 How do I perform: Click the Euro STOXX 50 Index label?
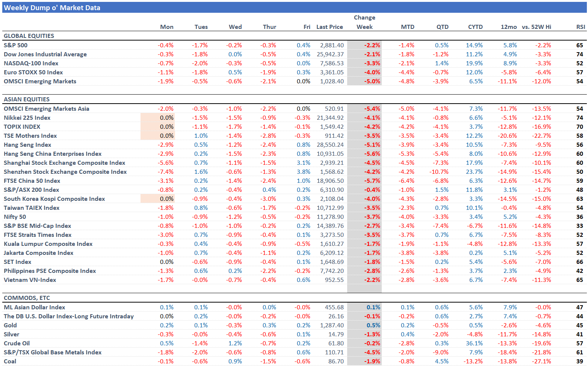(x=33, y=72)
